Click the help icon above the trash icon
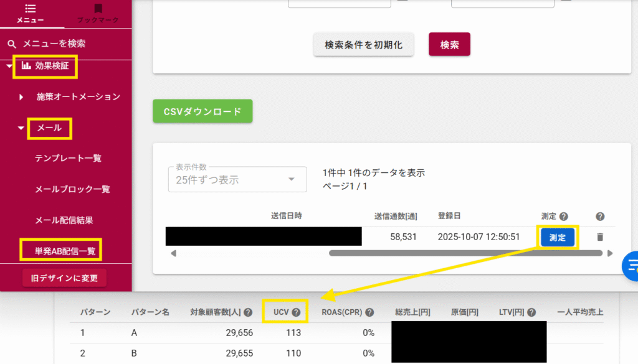 pyautogui.click(x=600, y=217)
